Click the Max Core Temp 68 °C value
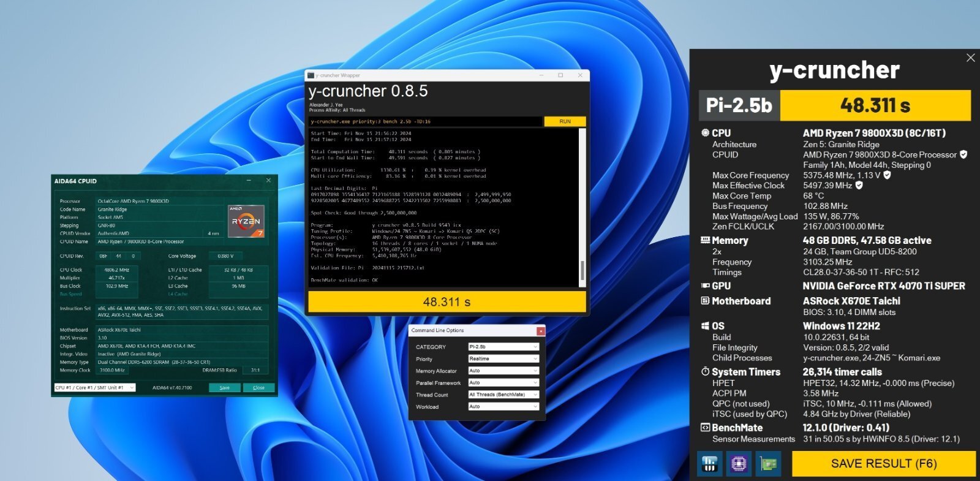This screenshot has height=481, width=980. [x=813, y=196]
